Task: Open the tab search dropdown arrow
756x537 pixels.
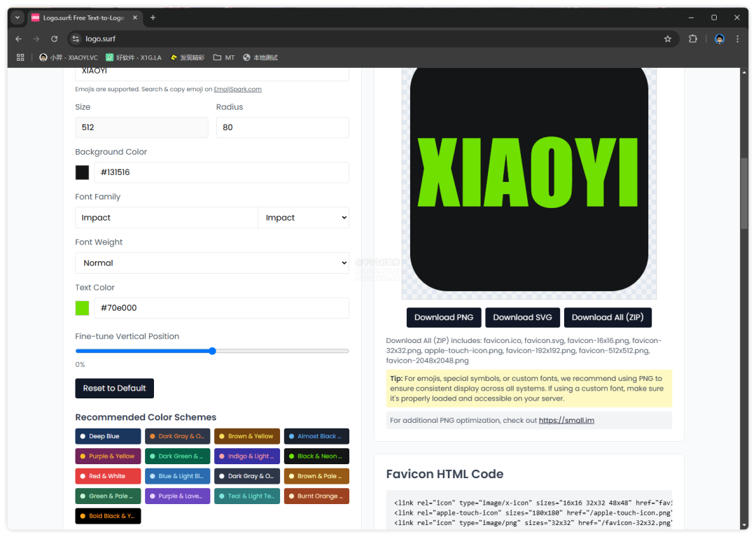Action: pyautogui.click(x=17, y=18)
